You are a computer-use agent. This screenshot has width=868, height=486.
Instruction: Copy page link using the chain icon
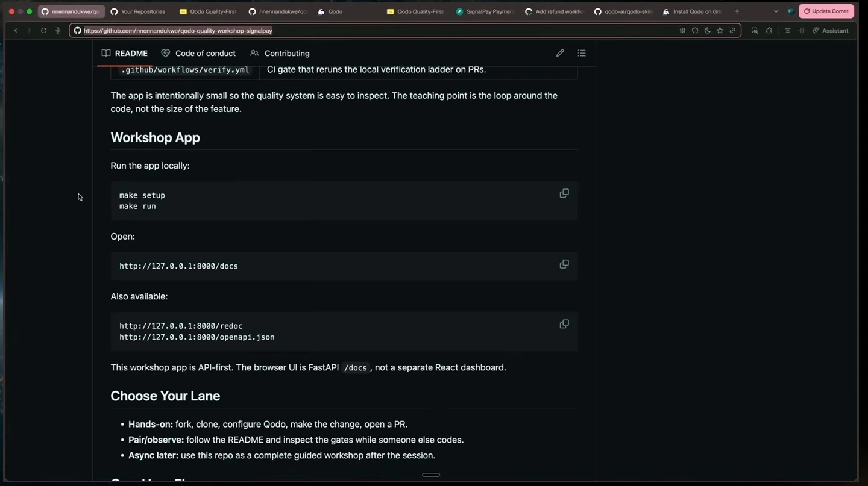pyautogui.click(x=732, y=31)
